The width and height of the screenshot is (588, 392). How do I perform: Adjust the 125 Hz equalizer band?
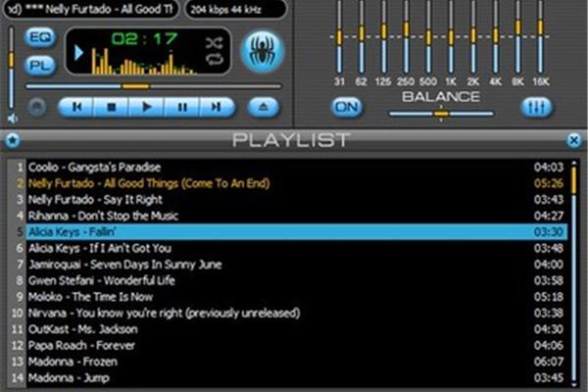383,37
